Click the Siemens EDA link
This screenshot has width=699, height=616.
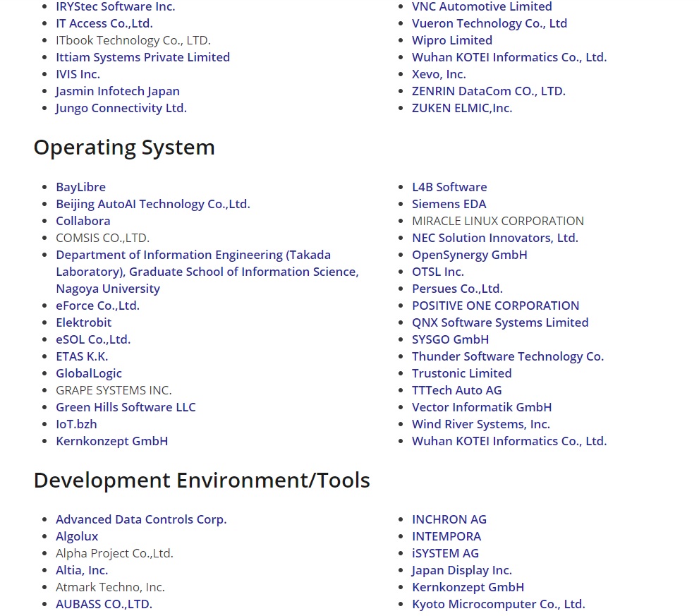click(449, 204)
